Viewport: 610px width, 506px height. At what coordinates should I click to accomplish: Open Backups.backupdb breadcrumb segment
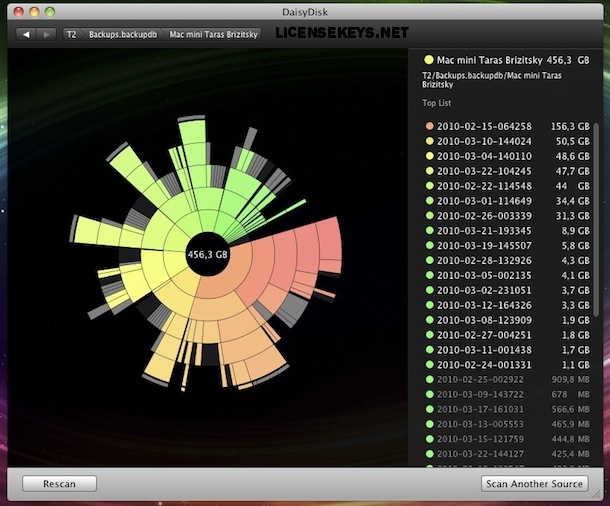point(123,35)
